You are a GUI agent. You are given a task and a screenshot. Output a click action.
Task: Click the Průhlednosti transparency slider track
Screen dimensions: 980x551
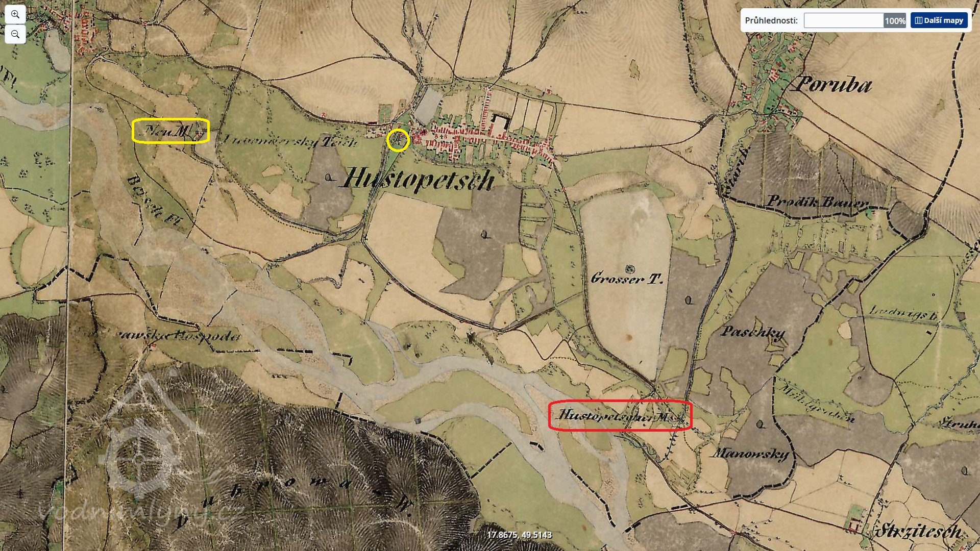tap(844, 20)
